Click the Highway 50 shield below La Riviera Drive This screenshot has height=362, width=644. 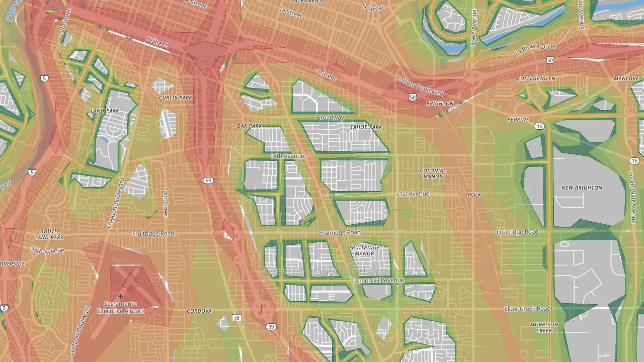coord(550,60)
